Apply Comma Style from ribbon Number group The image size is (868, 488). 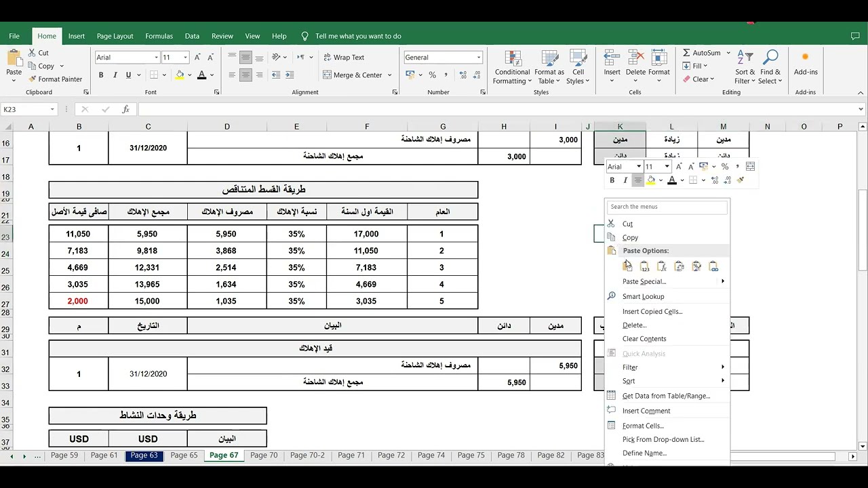[446, 75]
